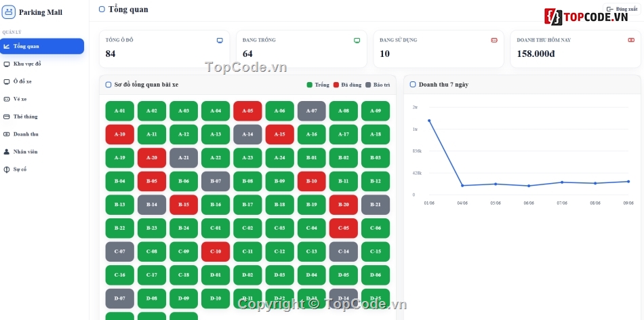Select maintenance slot C-14
The image size is (644, 320).
pyautogui.click(x=344, y=252)
